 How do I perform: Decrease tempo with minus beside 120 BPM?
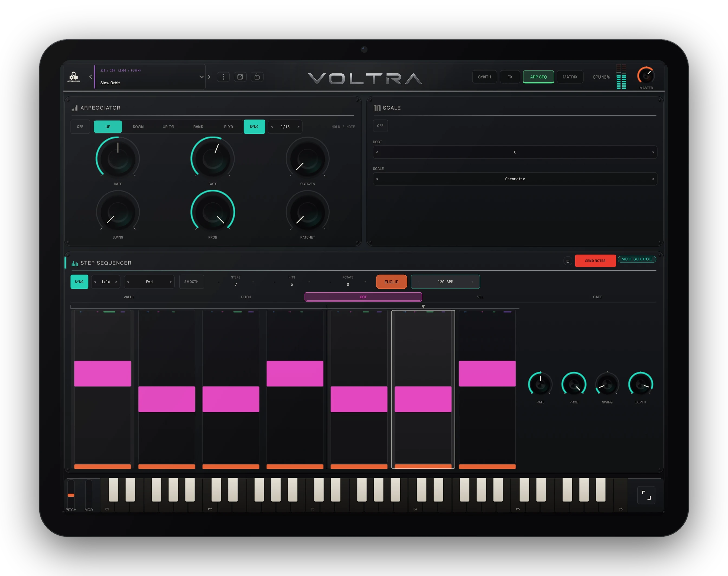[419, 282]
